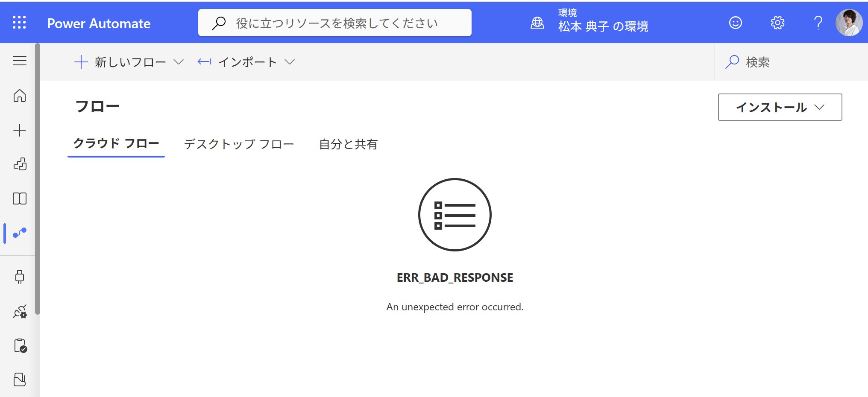This screenshot has height=397, width=868.
Task: Click the Create plus icon in sidebar
Action: point(20,130)
